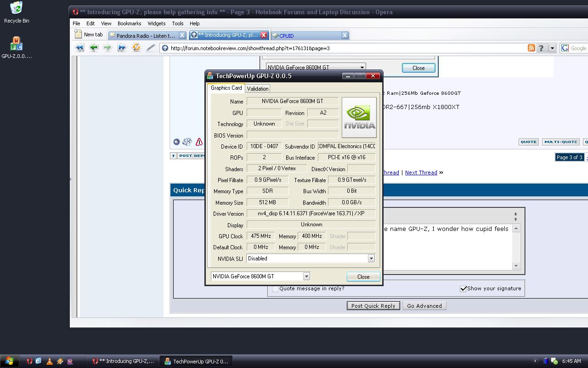588x368 pixels.
Task: Click inside the quick reply text area
Action: (448, 247)
